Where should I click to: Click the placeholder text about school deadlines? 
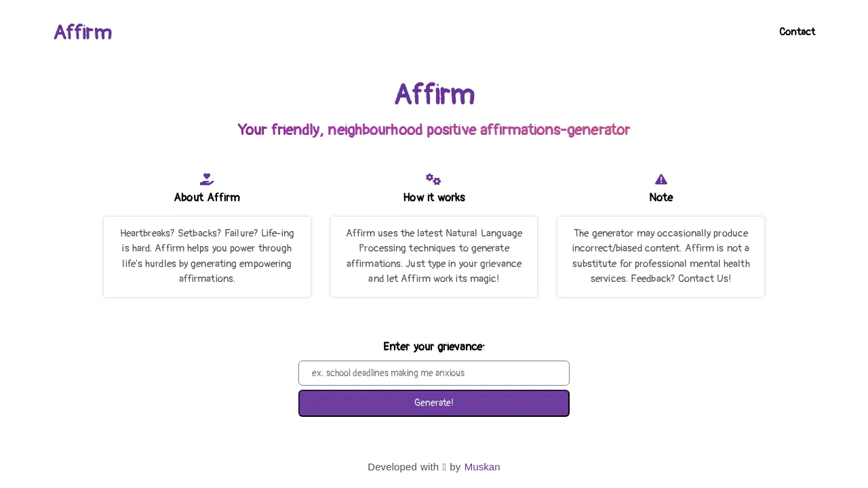pyautogui.click(x=388, y=373)
